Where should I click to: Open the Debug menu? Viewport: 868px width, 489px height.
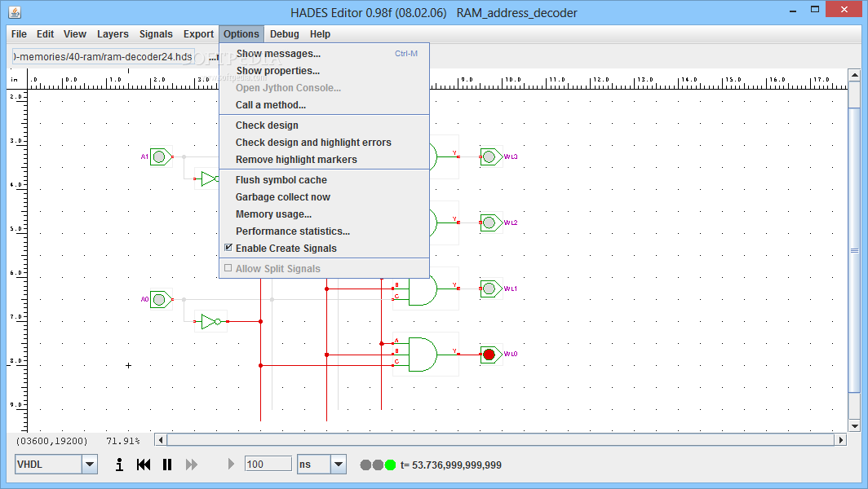tap(285, 33)
